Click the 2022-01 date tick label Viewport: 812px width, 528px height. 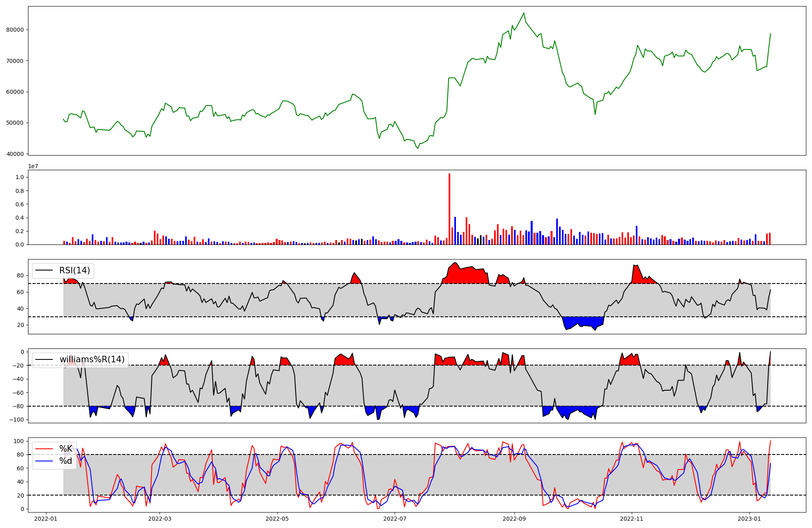(x=46, y=519)
